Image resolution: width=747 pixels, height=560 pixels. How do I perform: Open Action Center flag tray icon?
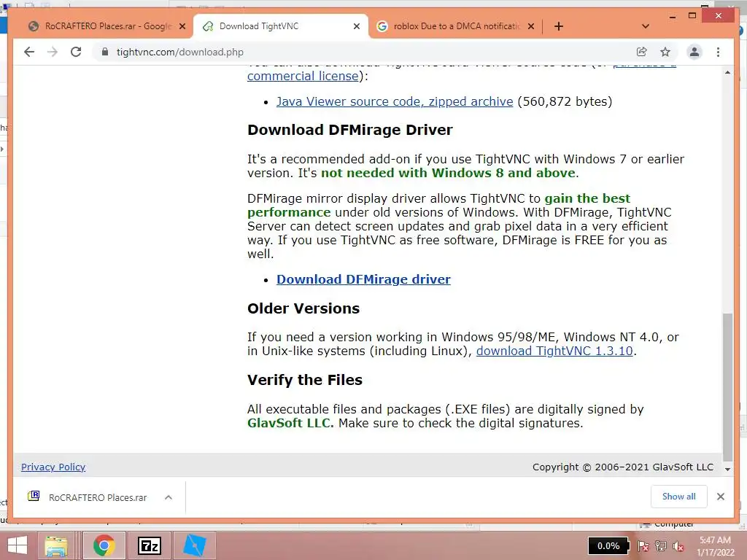pyautogui.click(x=643, y=546)
